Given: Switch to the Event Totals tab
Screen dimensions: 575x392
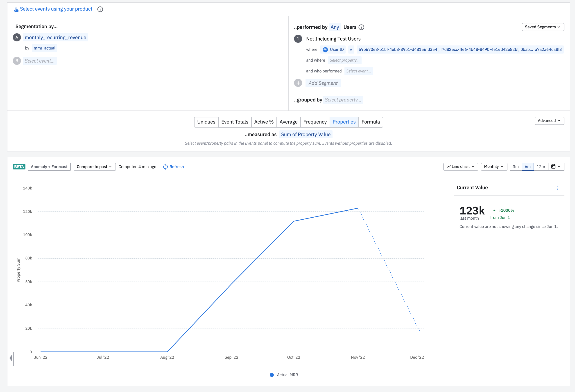Looking at the screenshot, I should tap(235, 122).
